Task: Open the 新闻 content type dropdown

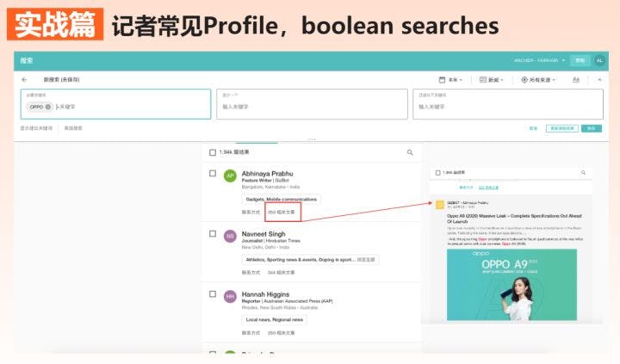Action: click(x=491, y=80)
